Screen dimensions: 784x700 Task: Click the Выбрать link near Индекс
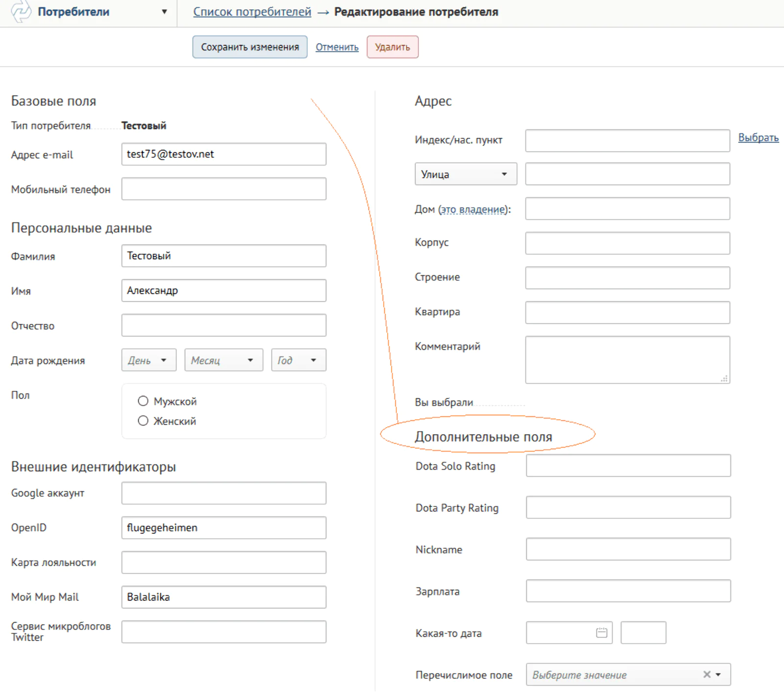(759, 138)
